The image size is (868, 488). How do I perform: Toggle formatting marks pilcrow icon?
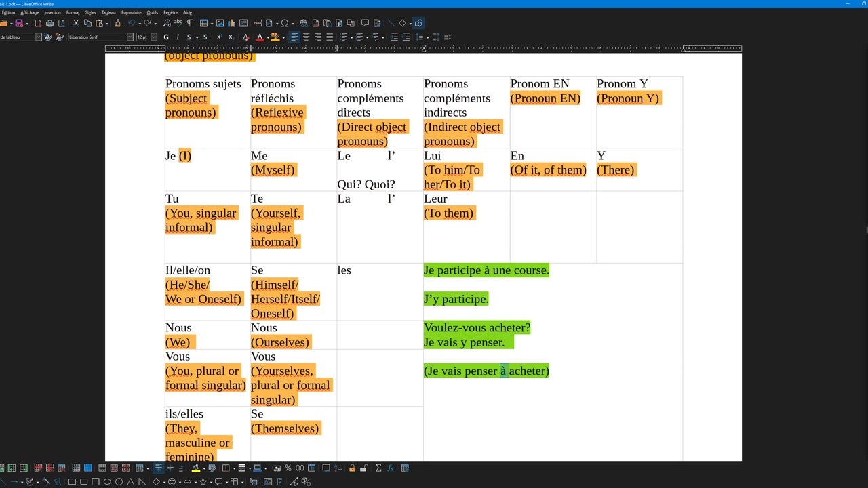[x=189, y=24]
